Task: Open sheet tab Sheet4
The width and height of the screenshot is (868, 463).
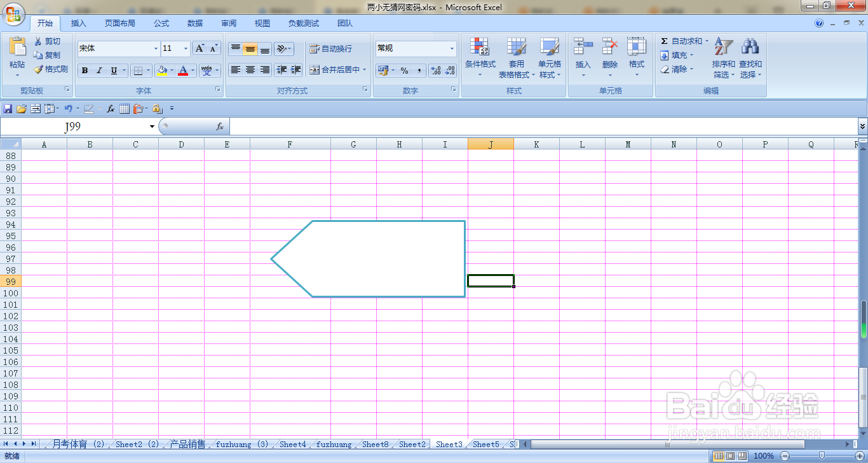Action: 293,444
